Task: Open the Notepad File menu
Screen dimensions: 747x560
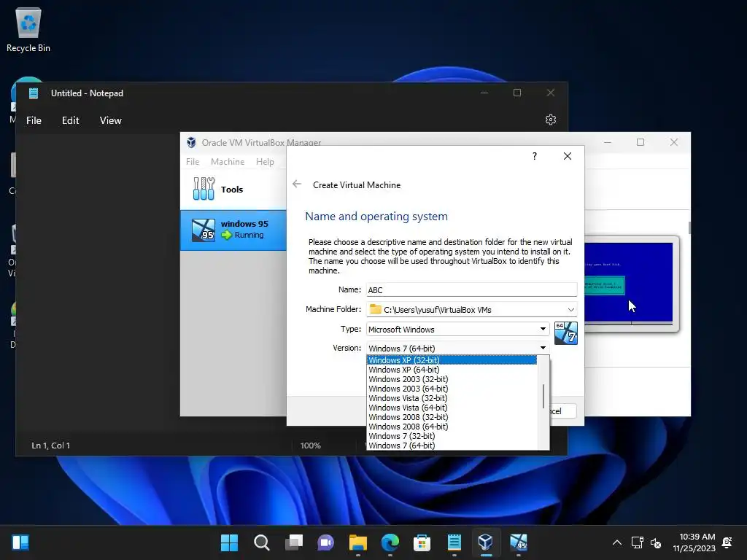Action: click(34, 120)
